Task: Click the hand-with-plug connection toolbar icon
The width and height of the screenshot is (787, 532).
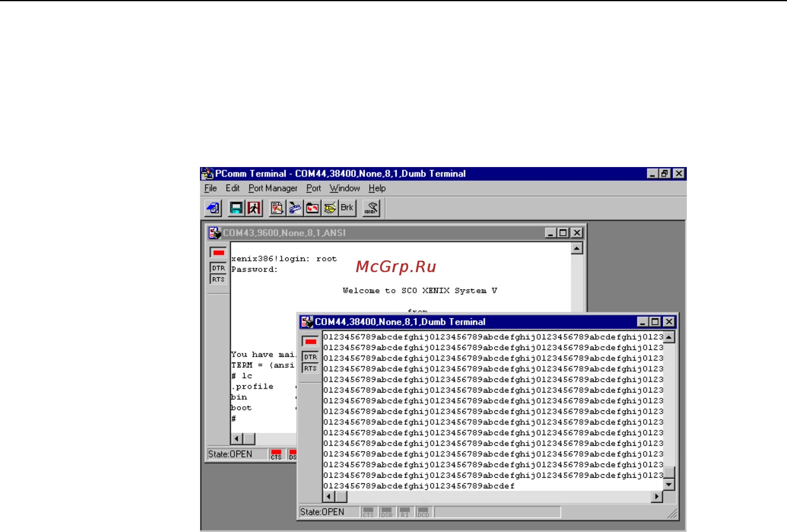Action: (x=295, y=208)
